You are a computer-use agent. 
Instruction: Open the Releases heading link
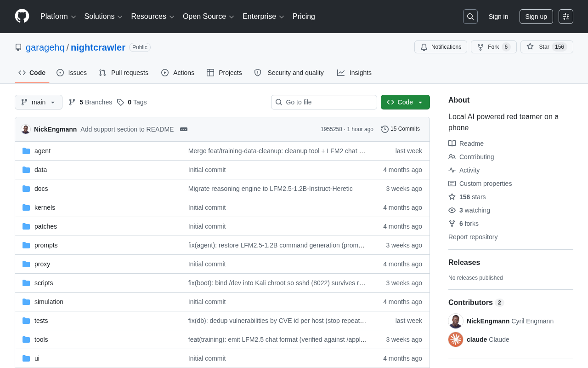[464, 263]
